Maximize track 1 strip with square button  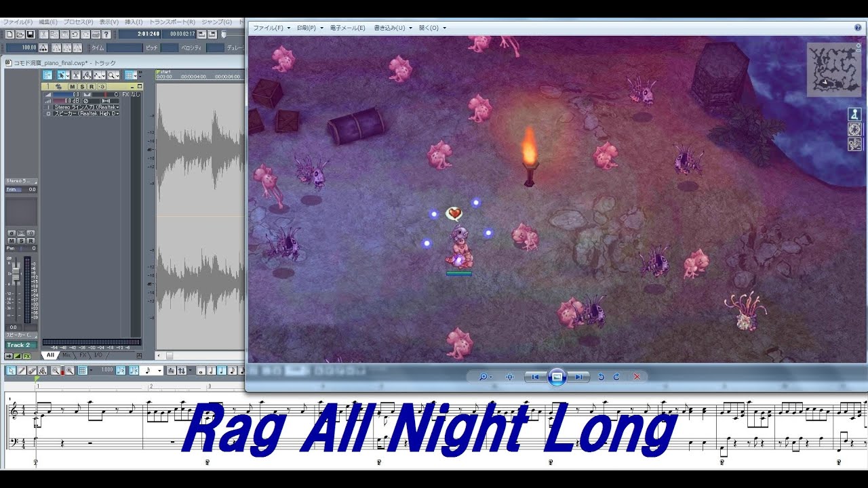click(140, 86)
